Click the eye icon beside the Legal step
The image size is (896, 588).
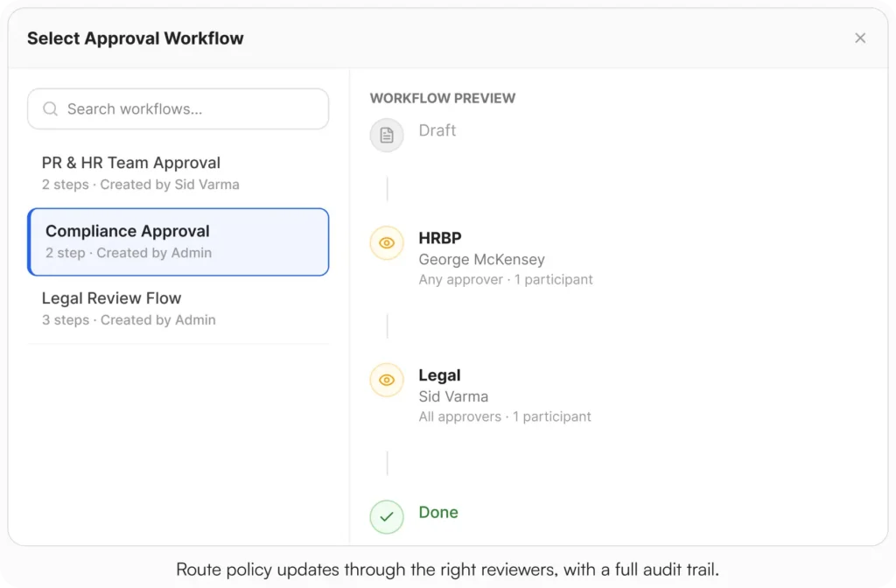(387, 380)
